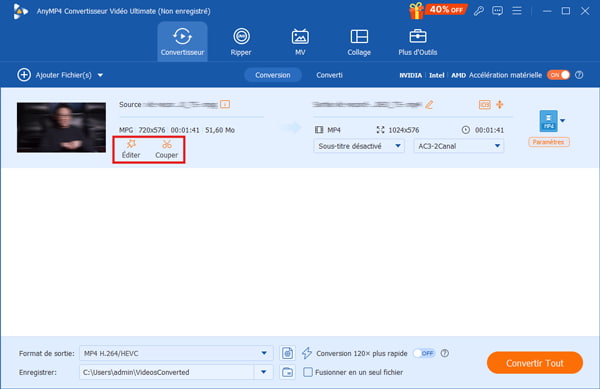Open Plus d'Outils toolbox tab
Image resolution: width=600 pixels, height=389 pixels.
(x=417, y=41)
